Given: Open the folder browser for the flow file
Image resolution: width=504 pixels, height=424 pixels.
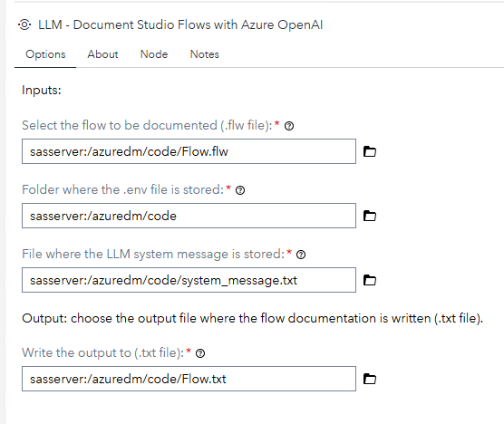Looking at the screenshot, I should point(370,151).
